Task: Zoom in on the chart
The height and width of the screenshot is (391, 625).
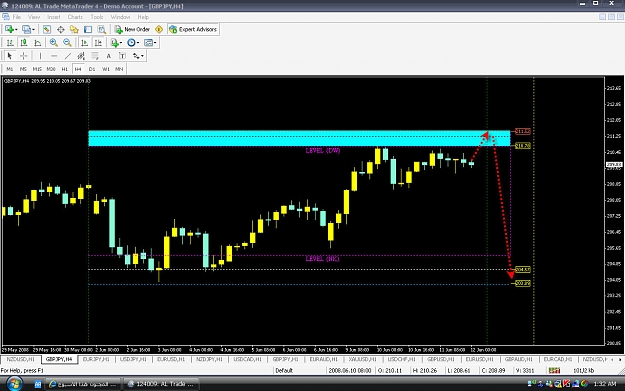Action: [53, 43]
